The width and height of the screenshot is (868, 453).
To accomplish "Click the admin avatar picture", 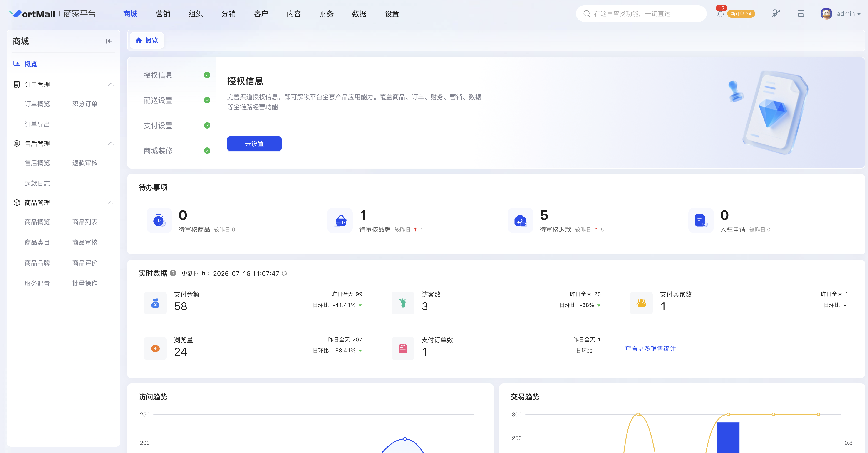I will click(826, 13).
